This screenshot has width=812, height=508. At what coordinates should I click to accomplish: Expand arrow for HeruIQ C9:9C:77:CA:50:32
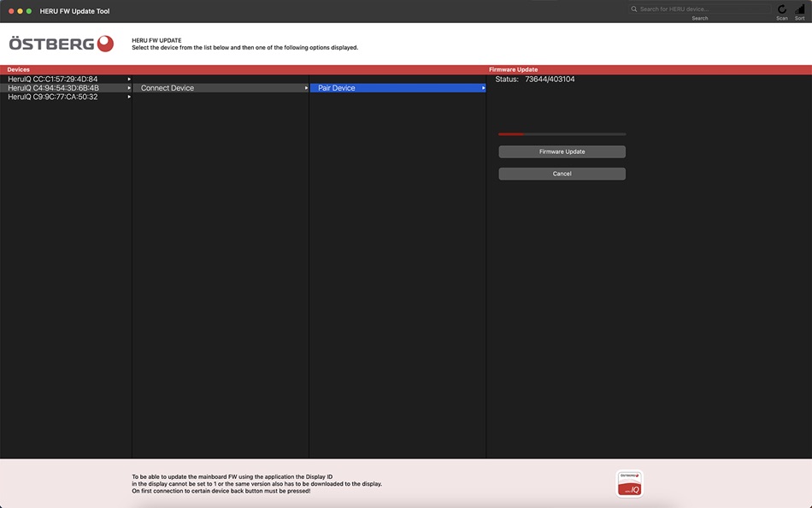pos(129,97)
